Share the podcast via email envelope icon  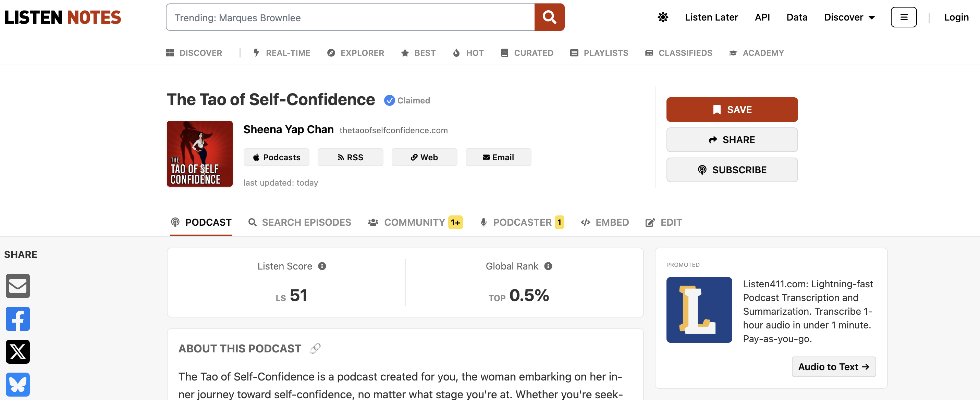coord(17,286)
